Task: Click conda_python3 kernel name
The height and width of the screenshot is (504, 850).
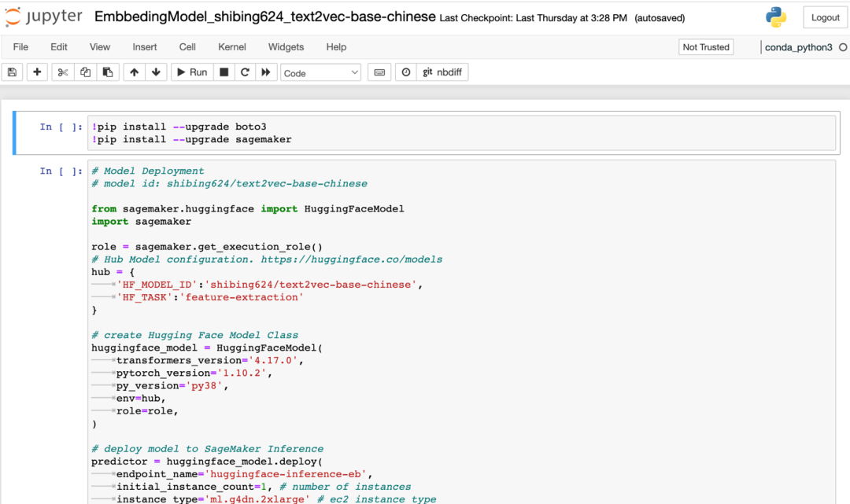Action: point(799,47)
